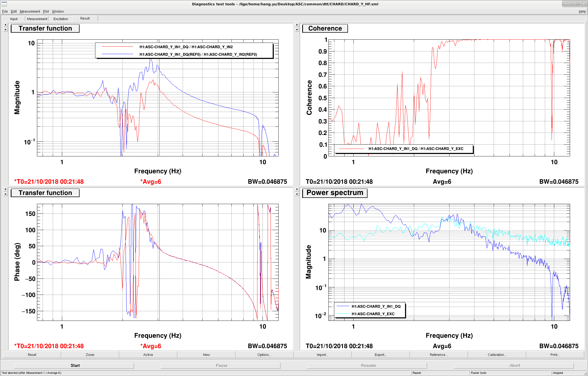Click the Reference... button
Viewport: 588px width, 376px height.
[439, 355]
